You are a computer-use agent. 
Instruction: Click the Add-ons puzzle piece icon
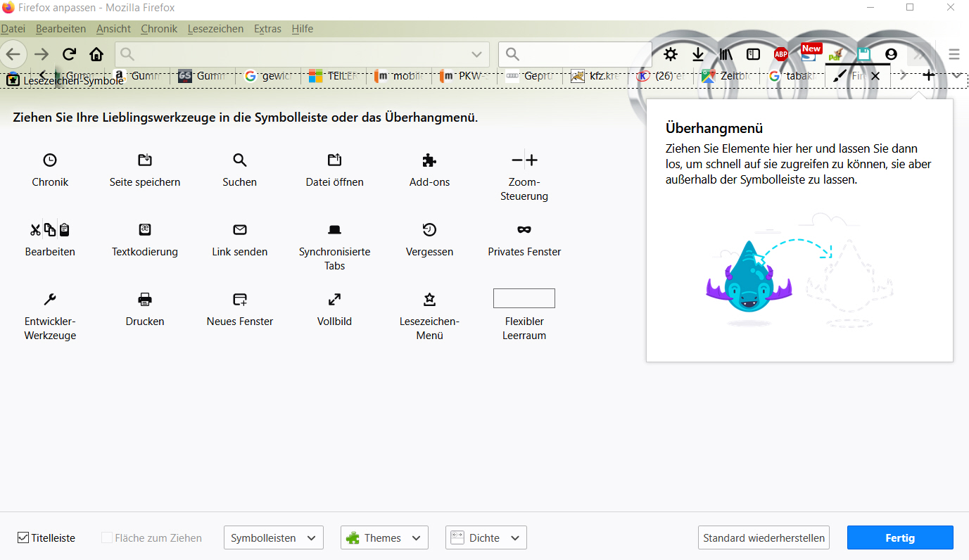(429, 160)
